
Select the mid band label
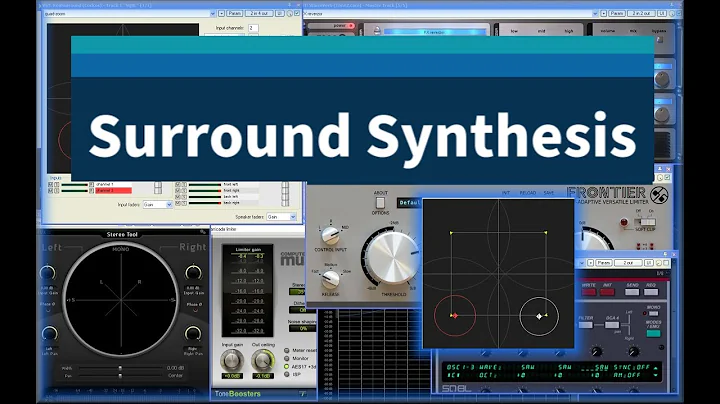(x=541, y=31)
